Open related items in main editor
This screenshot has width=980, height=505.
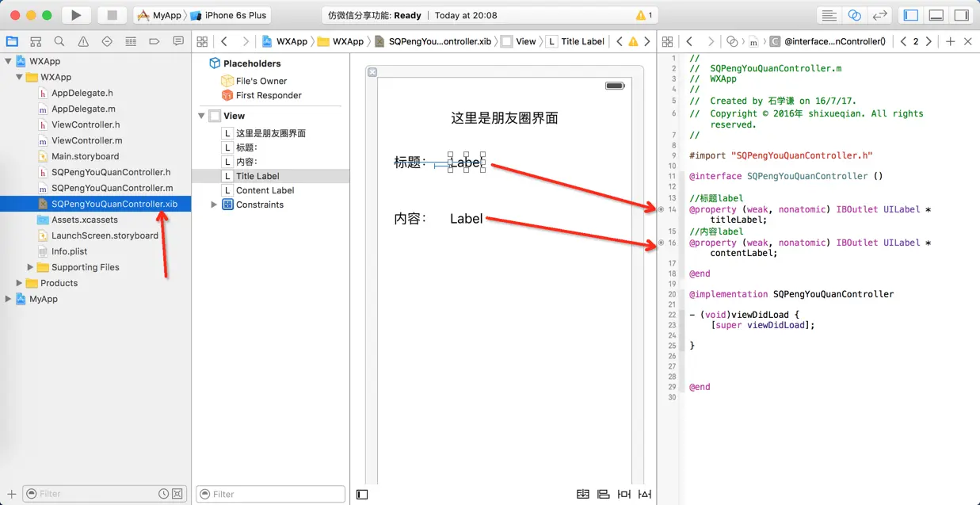click(202, 42)
